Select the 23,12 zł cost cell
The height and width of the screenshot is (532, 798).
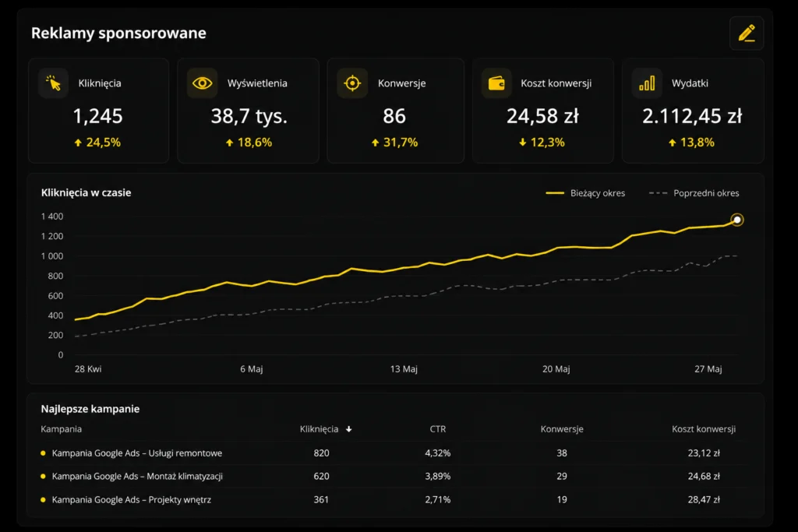[x=704, y=453]
